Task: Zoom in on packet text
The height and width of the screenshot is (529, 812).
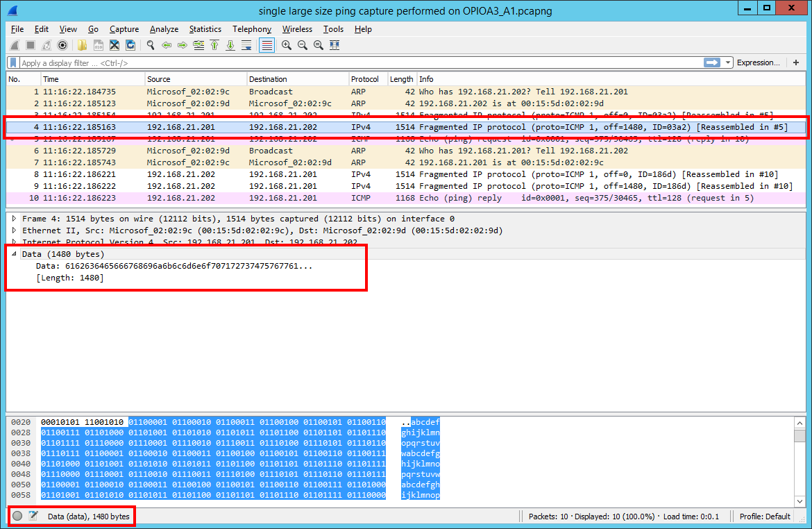Action: 286,45
